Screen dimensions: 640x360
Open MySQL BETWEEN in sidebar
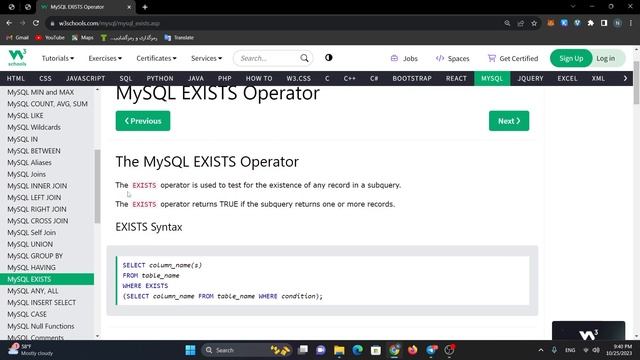(x=34, y=151)
